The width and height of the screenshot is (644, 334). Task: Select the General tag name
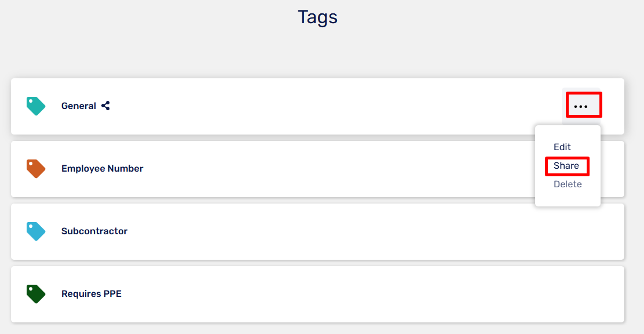[x=78, y=106]
